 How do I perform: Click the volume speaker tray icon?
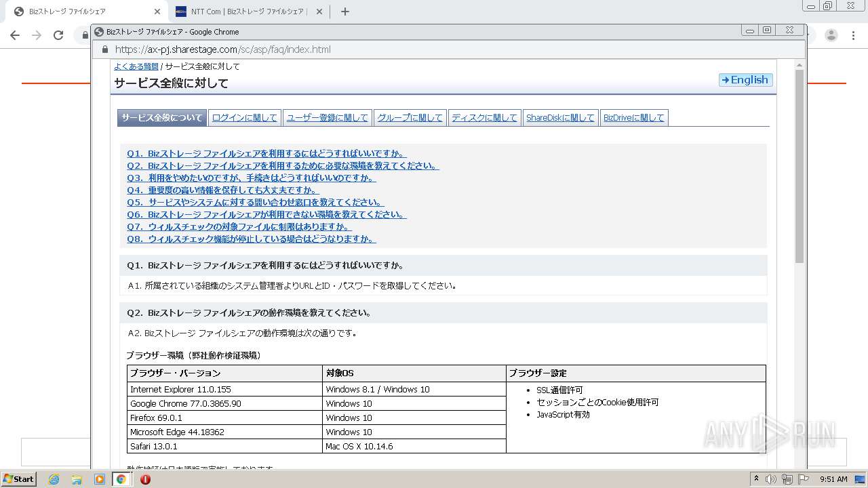tap(771, 479)
